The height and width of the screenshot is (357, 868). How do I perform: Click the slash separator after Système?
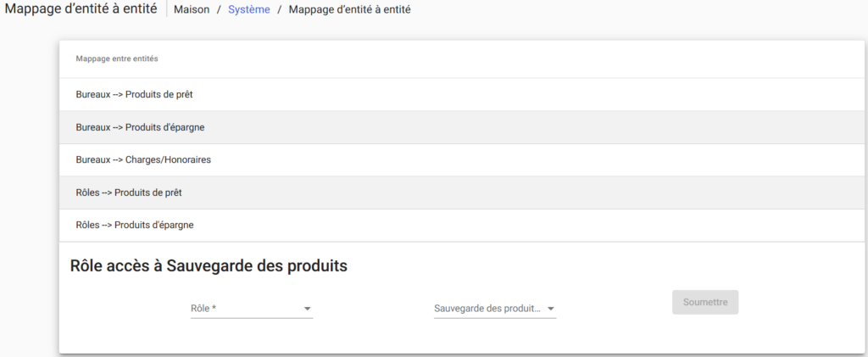(x=280, y=9)
